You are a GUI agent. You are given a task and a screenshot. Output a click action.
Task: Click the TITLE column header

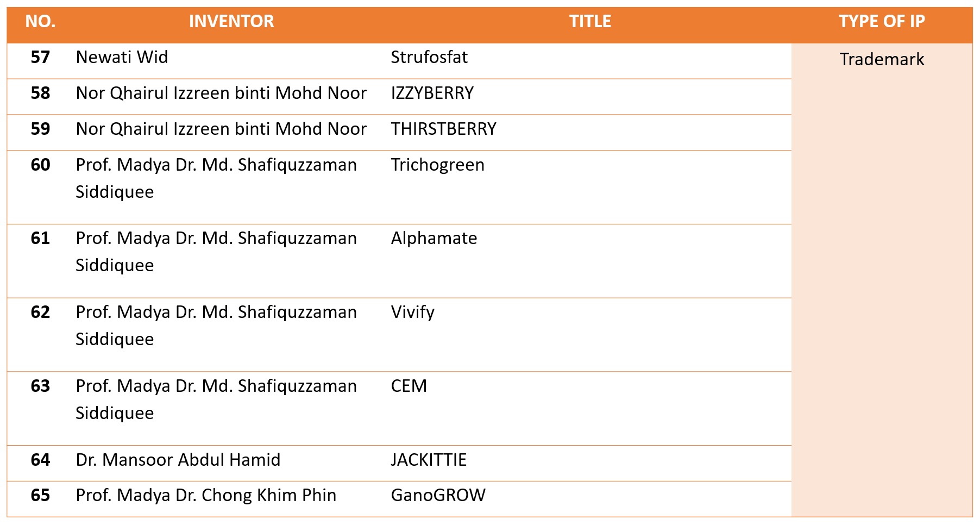tap(590, 22)
